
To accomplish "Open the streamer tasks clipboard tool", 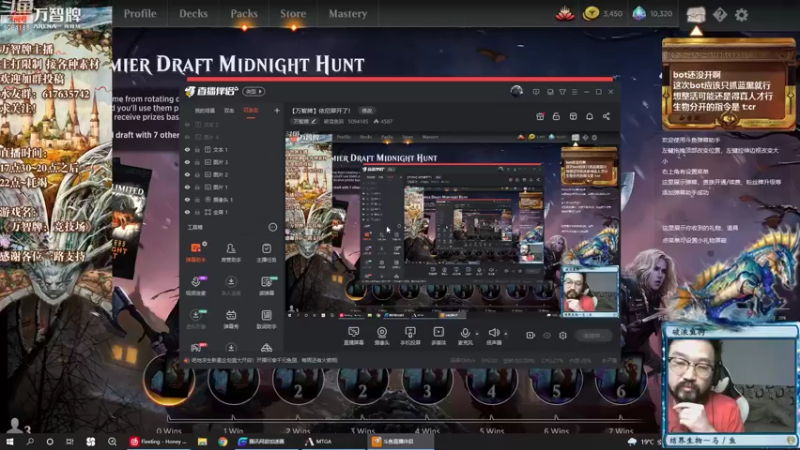I will (266, 252).
